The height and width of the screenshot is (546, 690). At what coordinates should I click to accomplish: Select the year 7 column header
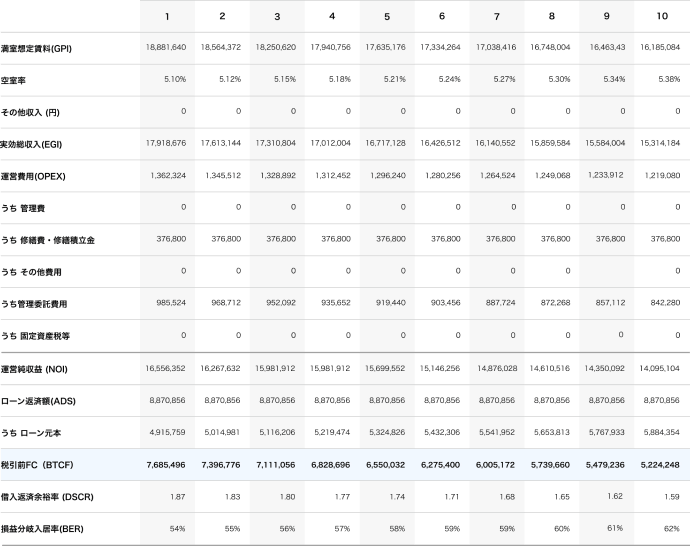(x=497, y=16)
